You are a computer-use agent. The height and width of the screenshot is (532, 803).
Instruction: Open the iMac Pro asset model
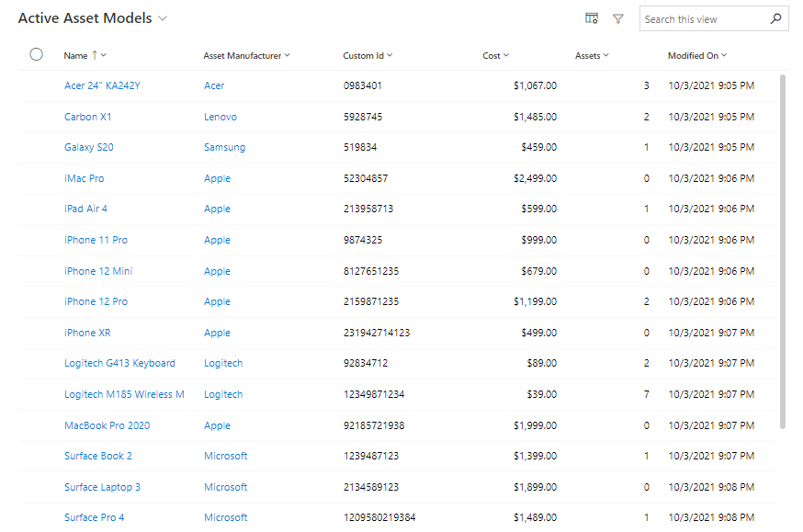[84, 178]
